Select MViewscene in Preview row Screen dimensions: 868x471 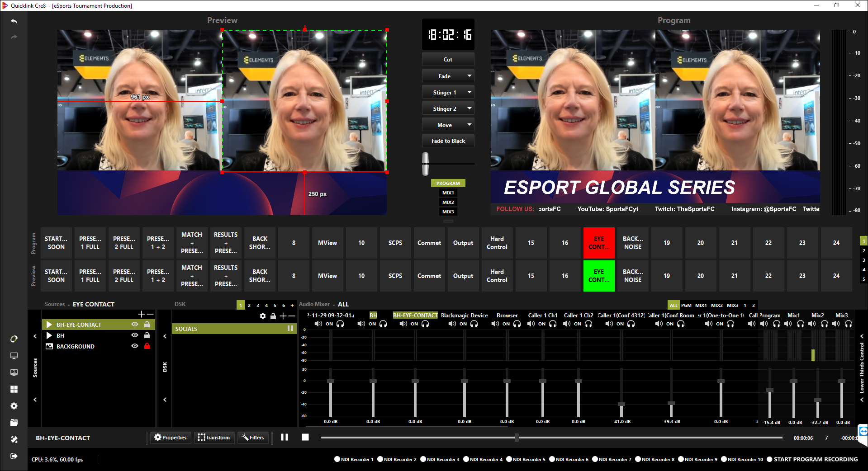[327, 276]
